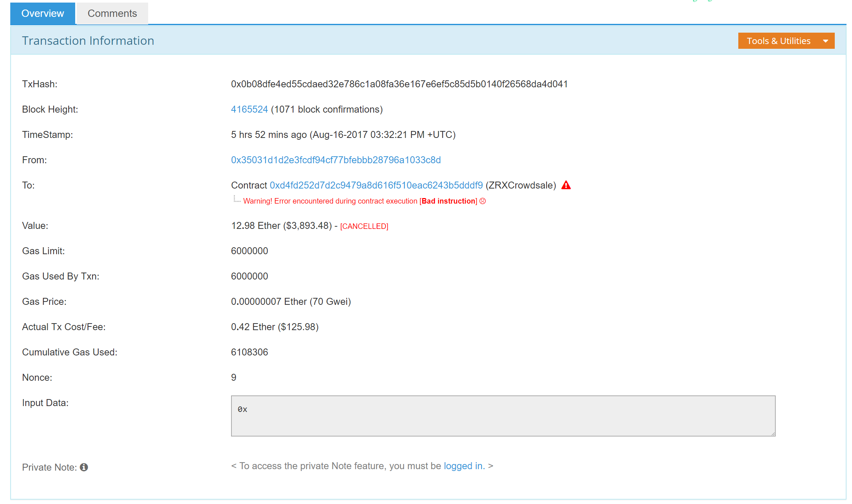The image size is (852, 504).
Task: Click the red warning triangle icon
Action: [x=566, y=185]
